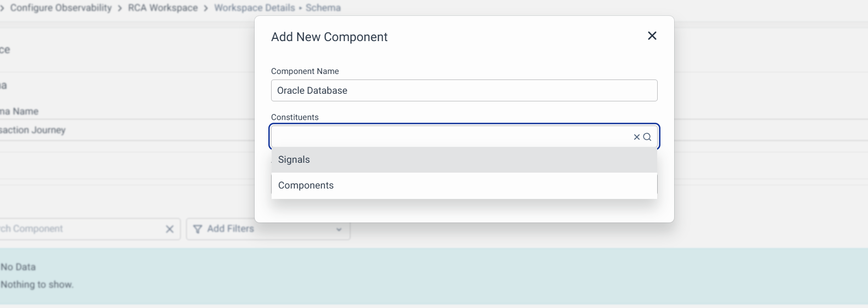Viewport: 868px width, 308px height.
Task: Click the magnifier icon in Constituents field
Action: pyautogui.click(x=647, y=137)
